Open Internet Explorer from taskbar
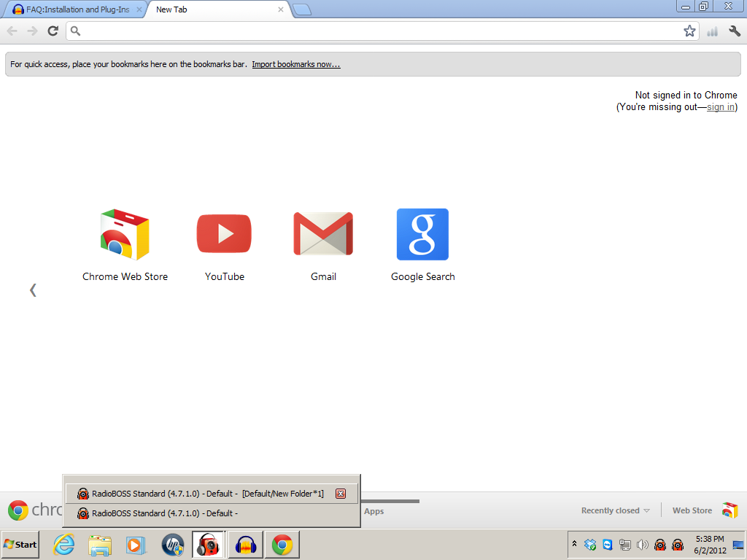747x560 pixels. coord(64,544)
